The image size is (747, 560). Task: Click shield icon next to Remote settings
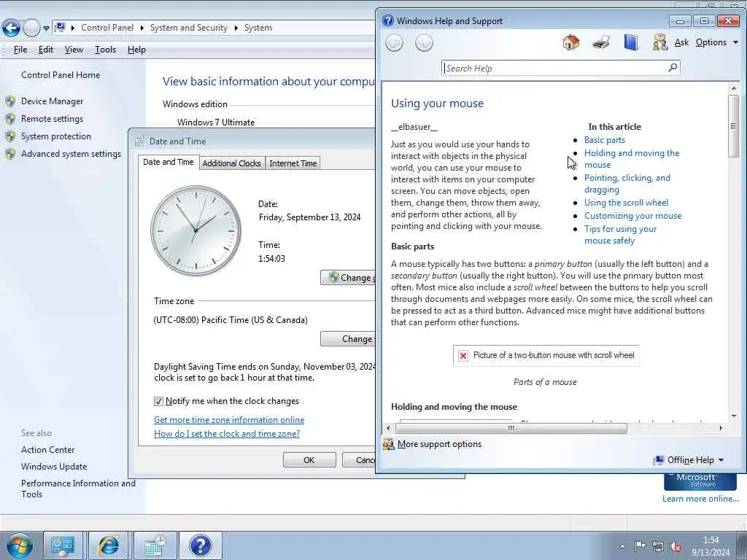tap(10, 119)
